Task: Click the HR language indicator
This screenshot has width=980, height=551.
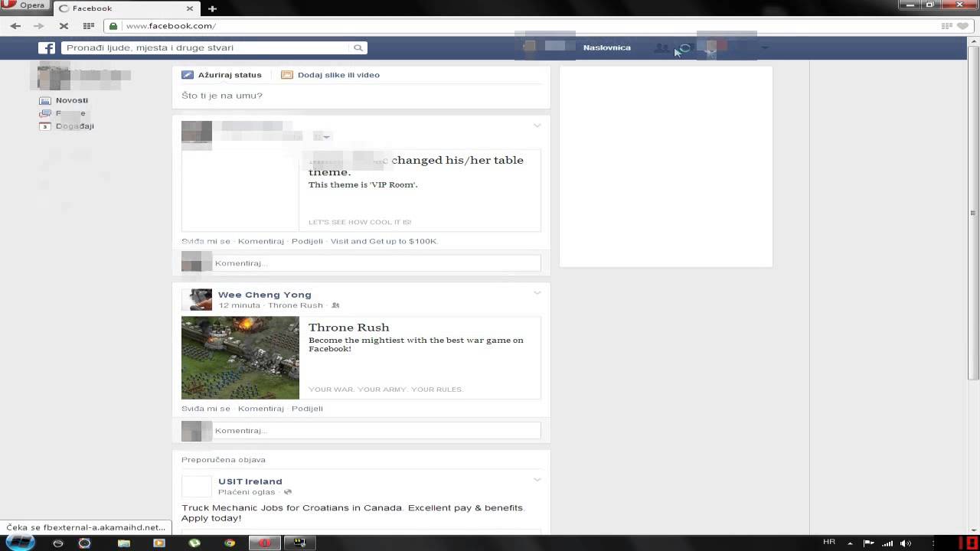Action: click(x=829, y=542)
